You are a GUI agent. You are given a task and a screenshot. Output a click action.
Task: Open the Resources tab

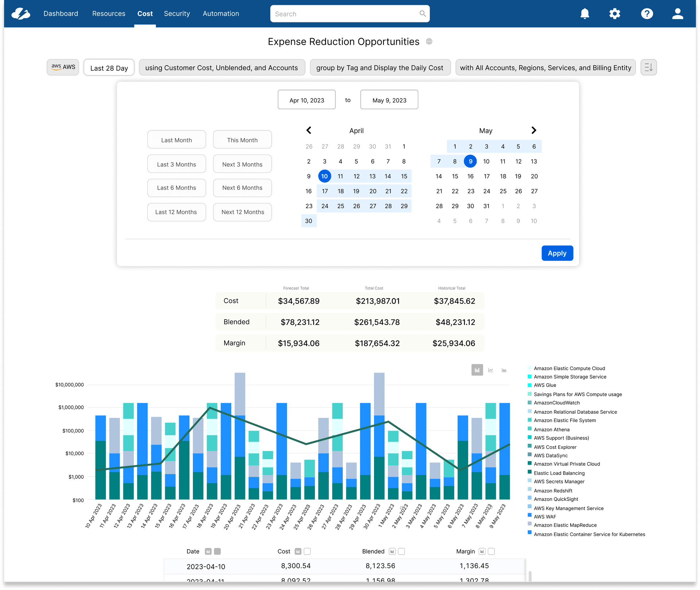click(109, 14)
